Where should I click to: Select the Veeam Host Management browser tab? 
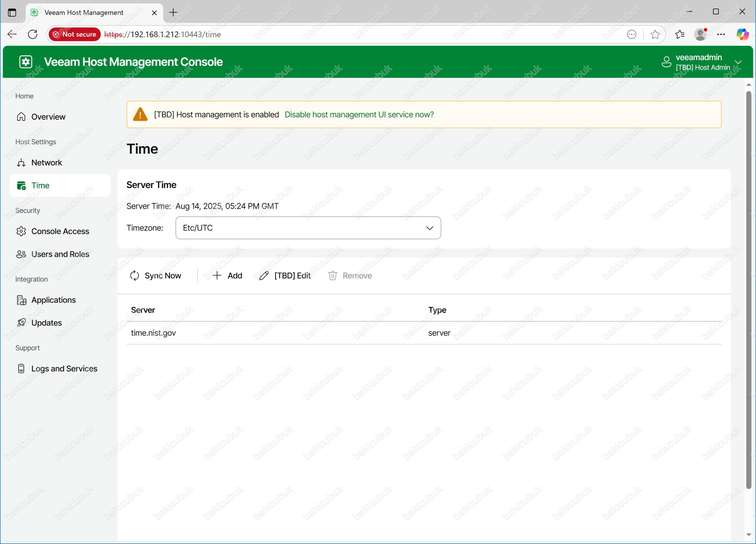94,13
